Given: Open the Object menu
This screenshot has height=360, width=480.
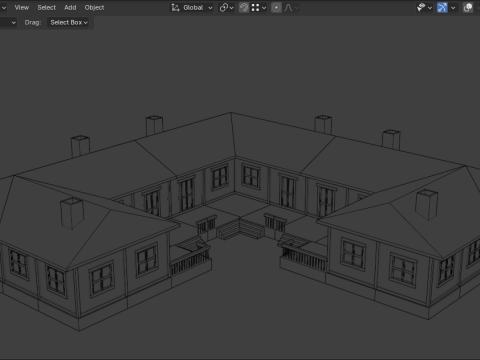Looking at the screenshot, I should 94,7.
